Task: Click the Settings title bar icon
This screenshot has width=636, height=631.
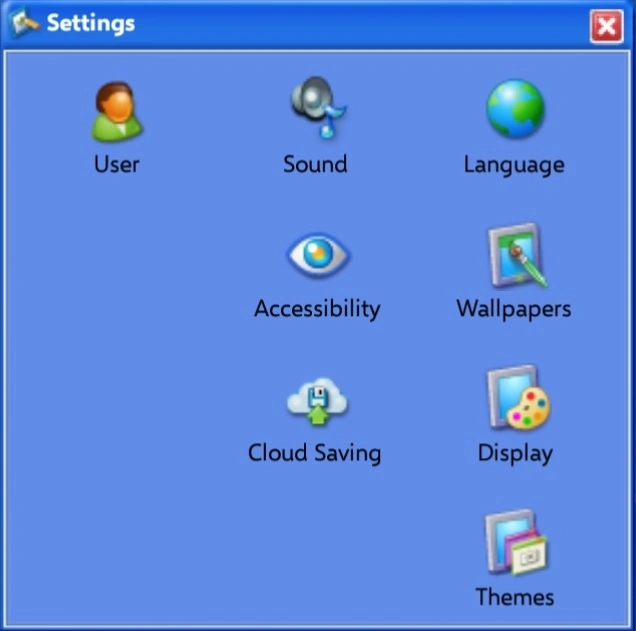Action: pos(24,22)
